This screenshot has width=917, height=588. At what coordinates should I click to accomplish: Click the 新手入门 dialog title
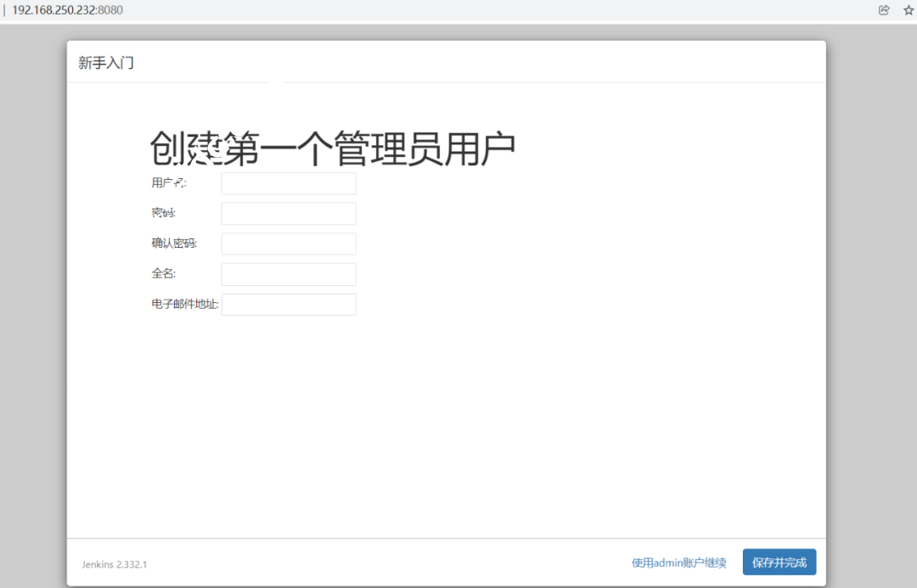coord(106,63)
